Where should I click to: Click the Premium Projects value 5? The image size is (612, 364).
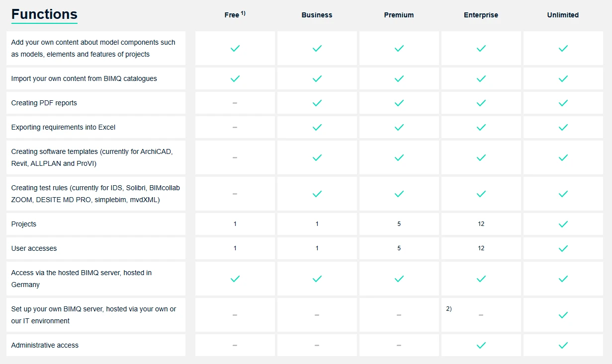[x=399, y=224]
